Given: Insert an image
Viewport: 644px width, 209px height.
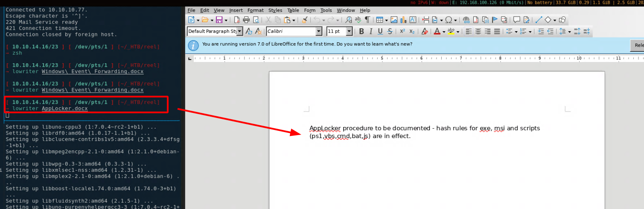Looking at the screenshot, I should pos(394,20).
